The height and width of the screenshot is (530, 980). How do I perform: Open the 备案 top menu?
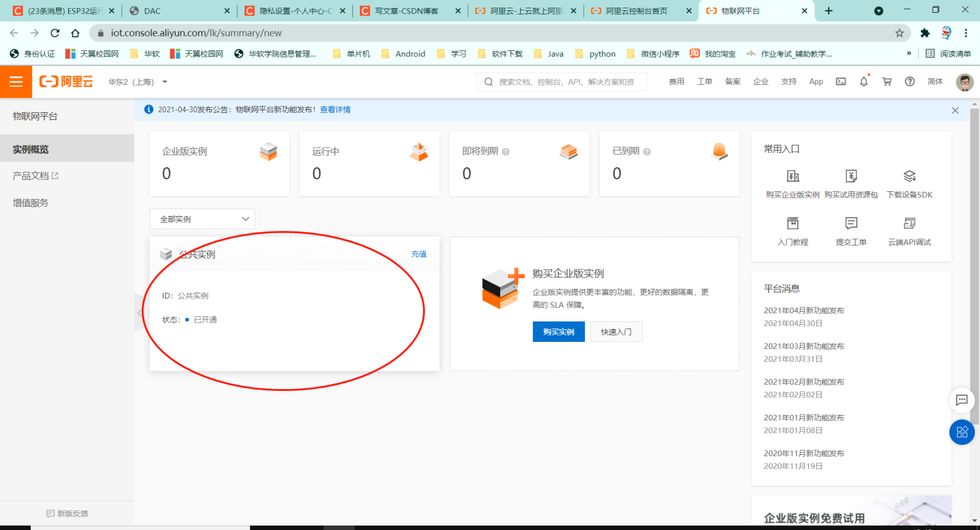(732, 82)
